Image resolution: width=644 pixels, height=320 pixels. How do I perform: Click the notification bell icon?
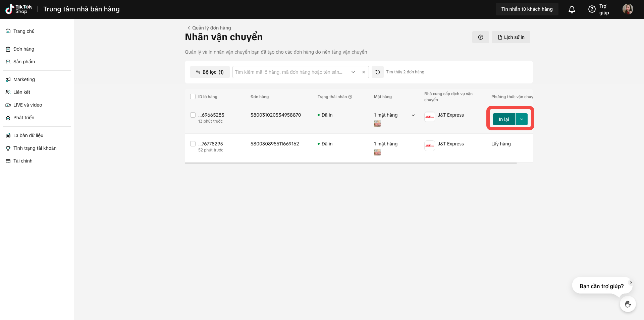tap(572, 9)
